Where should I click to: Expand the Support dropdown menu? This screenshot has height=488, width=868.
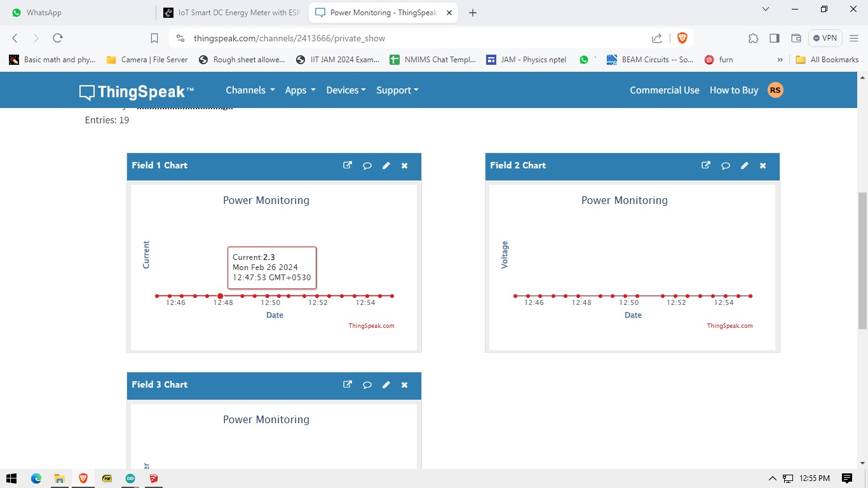[397, 90]
